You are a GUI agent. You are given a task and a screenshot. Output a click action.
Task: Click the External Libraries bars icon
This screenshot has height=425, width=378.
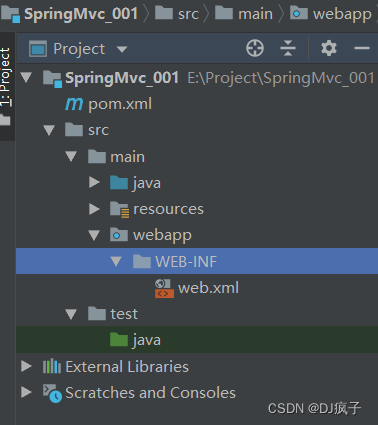click(x=52, y=366)
